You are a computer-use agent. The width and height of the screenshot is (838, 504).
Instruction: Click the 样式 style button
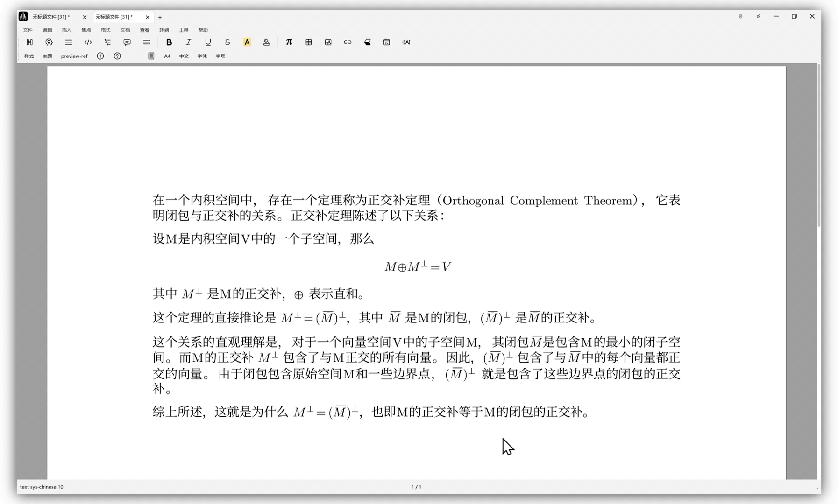(x=29, y=56)
